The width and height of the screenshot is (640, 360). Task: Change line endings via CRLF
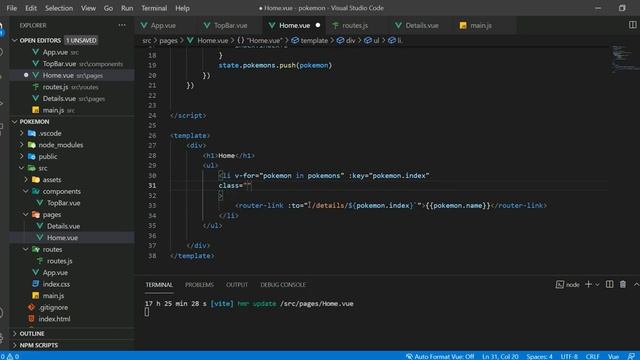tap(593, 356)
